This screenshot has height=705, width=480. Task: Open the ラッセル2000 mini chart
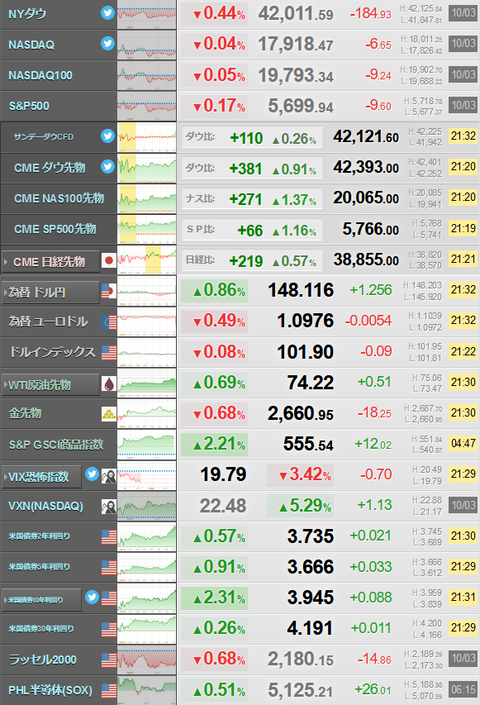147,660
